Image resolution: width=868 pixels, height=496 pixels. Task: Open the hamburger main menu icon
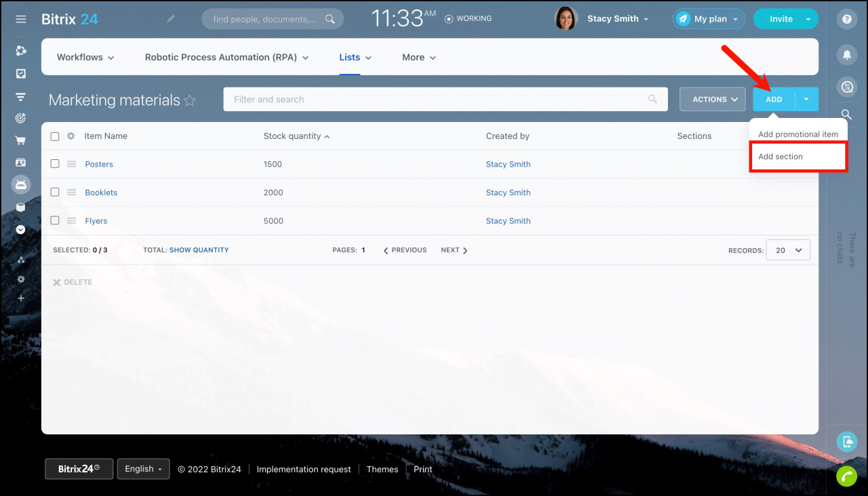(x=21, y=19)
